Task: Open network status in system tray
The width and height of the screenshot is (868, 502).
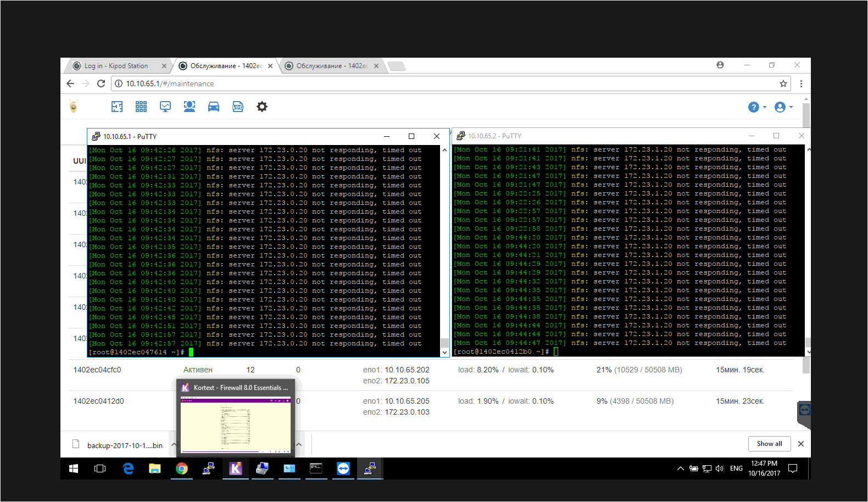Action: tap(707, 468)
